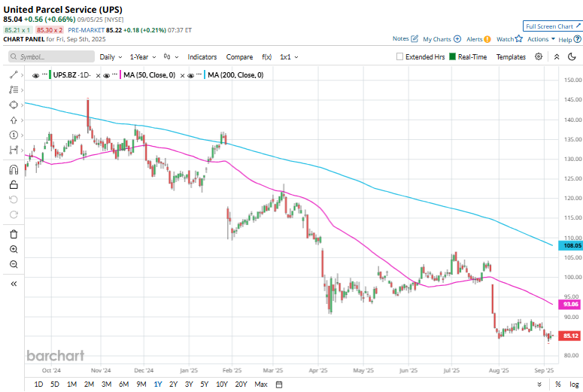Open the Templates menu

point(511,57)
